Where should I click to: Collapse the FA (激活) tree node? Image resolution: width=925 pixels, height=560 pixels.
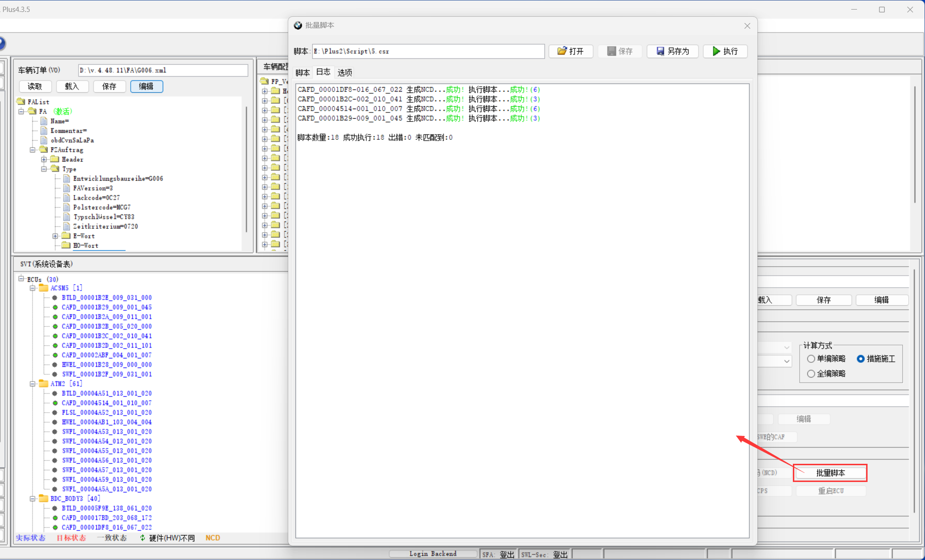point(21,112)
